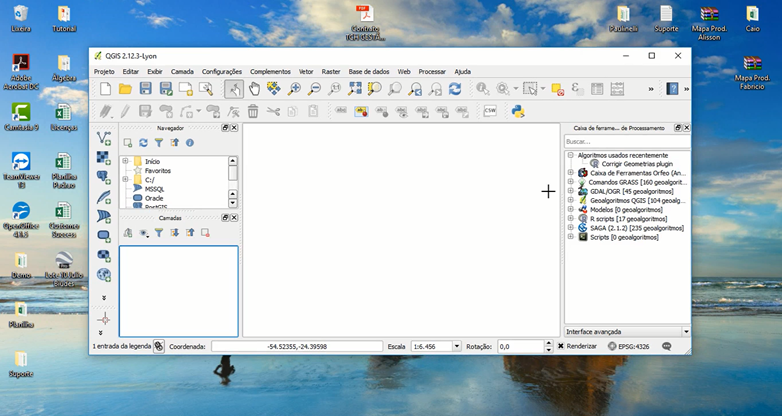Click the CSW catalog client icon
The height and width of the screenshot is (416, 782).
pyautogui.click(x=490, y=111)
